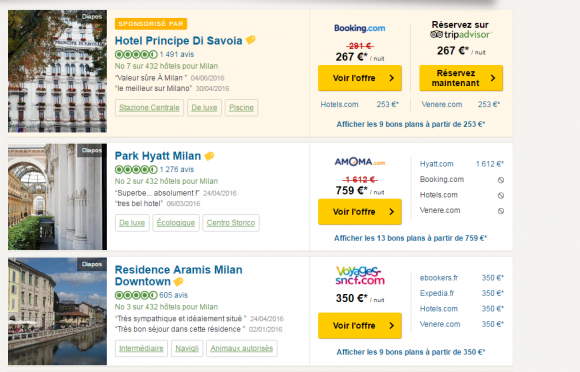Open Diapos on the Park Hyatt photo

pyautogui.click(x=91, y=151)
